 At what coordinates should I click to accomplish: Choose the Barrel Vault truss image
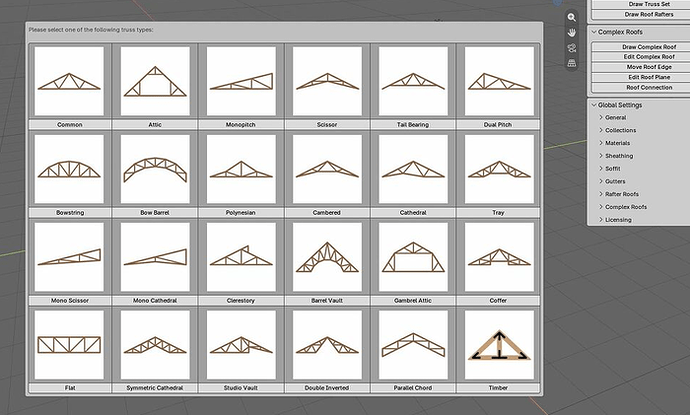point(327,257)
